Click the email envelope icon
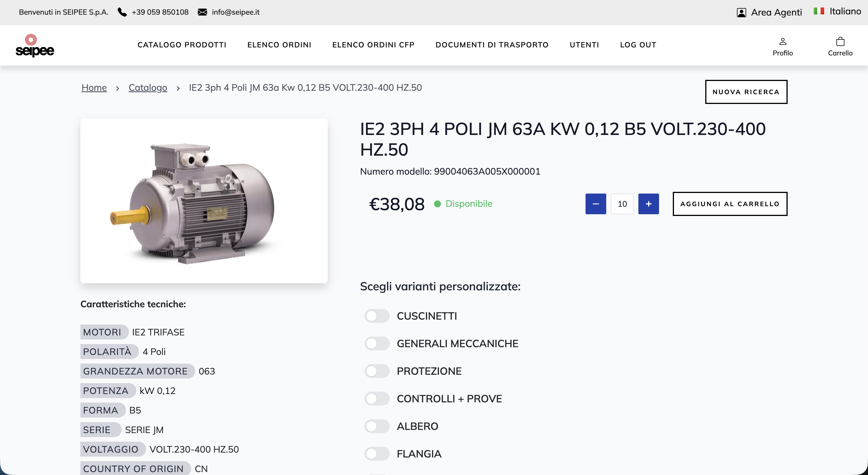The width and height of the screenshot is (868, 475). [202, 12]
